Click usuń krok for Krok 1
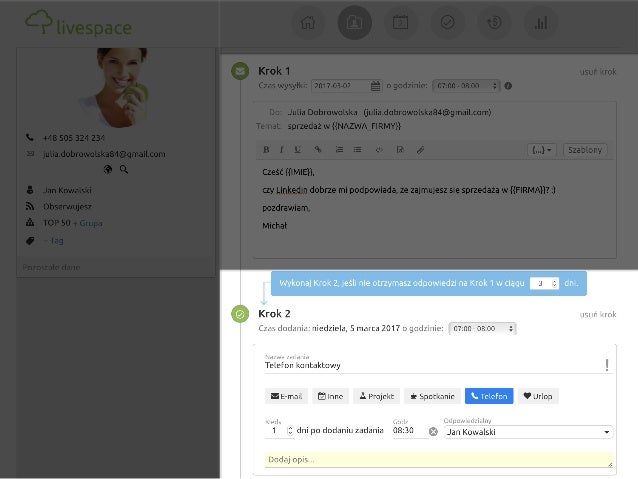This screenshot has width=638, height=479. [598, 72]
